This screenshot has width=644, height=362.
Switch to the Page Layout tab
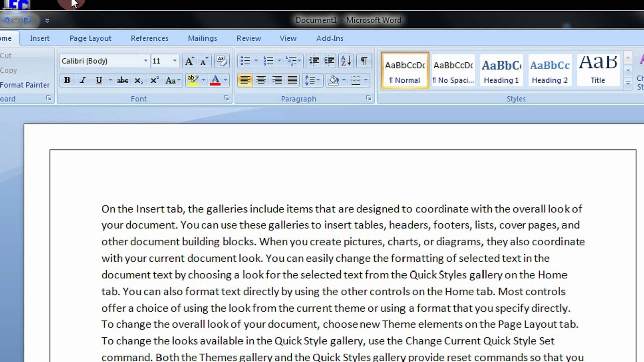pos(91,38)
